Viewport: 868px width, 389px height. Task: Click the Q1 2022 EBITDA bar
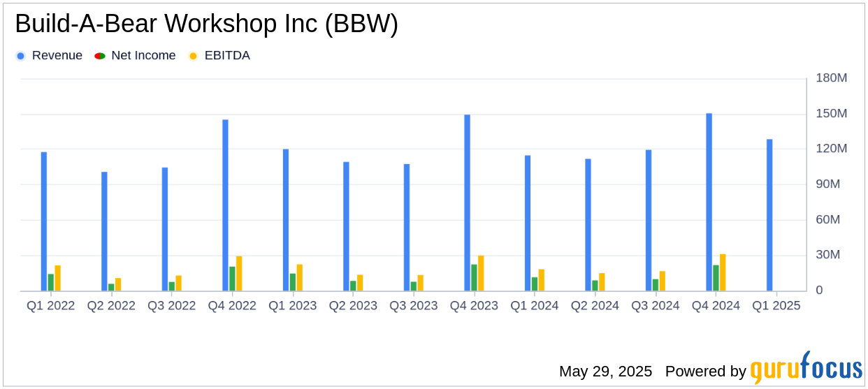click(x=58, y=278)
